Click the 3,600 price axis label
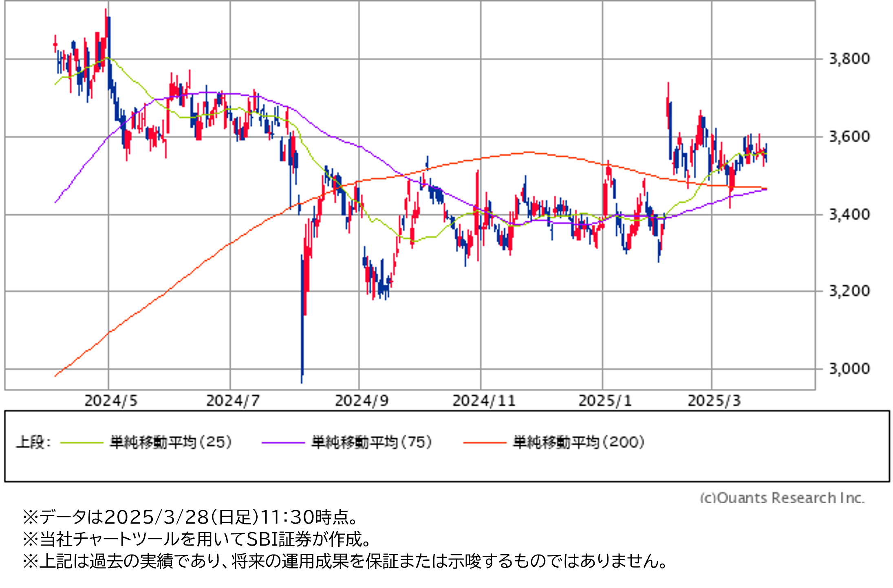 click(x=849, y=137)
